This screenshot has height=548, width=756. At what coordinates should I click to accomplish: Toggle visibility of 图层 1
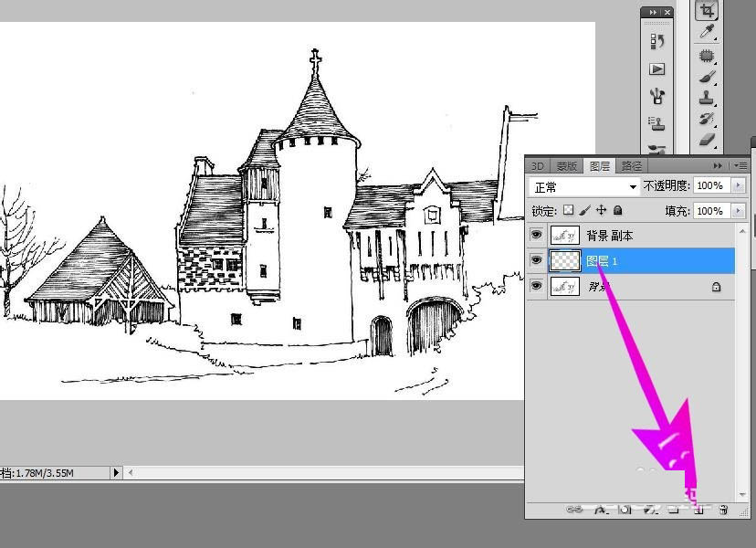point(536,260)
